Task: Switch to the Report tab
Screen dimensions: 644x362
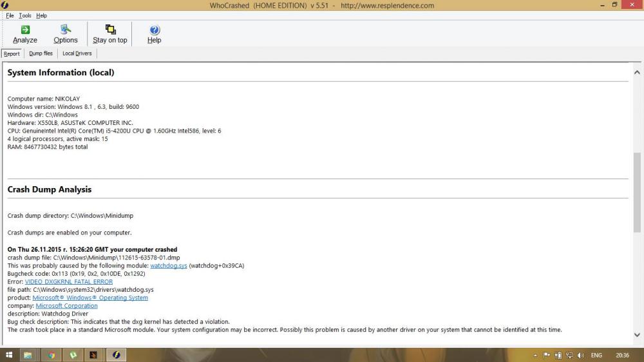Action: point(12,53)
